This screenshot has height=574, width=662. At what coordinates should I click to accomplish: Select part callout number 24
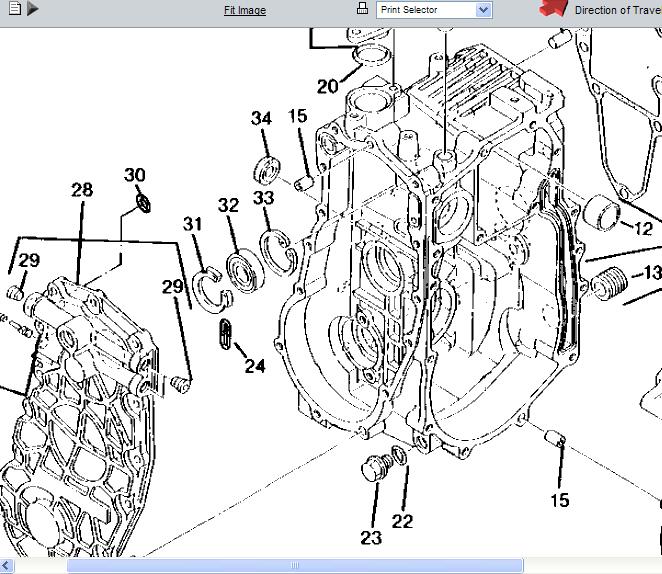coord(255,366)
